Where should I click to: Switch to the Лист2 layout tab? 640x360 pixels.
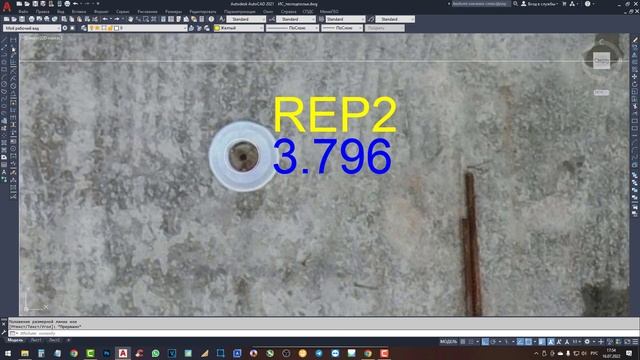click(x=54, y=340)
